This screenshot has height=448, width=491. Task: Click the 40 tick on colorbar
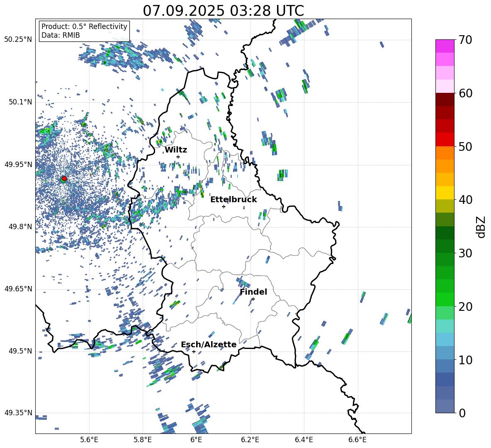466,200
